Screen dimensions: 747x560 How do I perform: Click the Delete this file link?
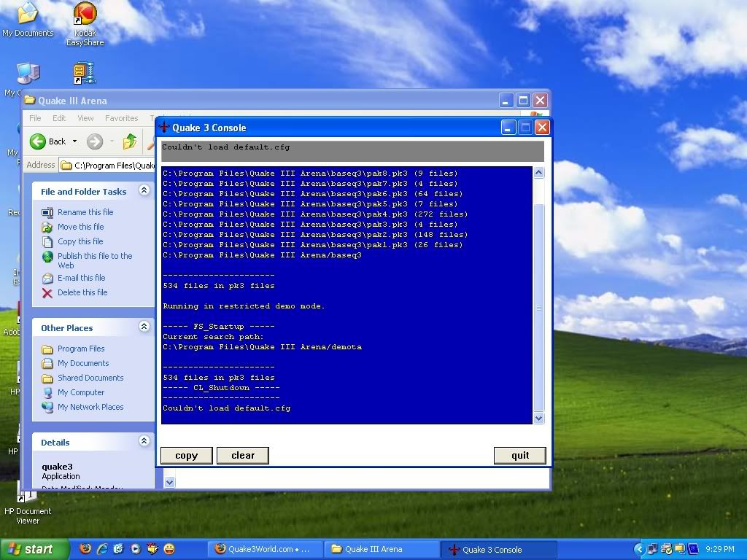point(82,292)
